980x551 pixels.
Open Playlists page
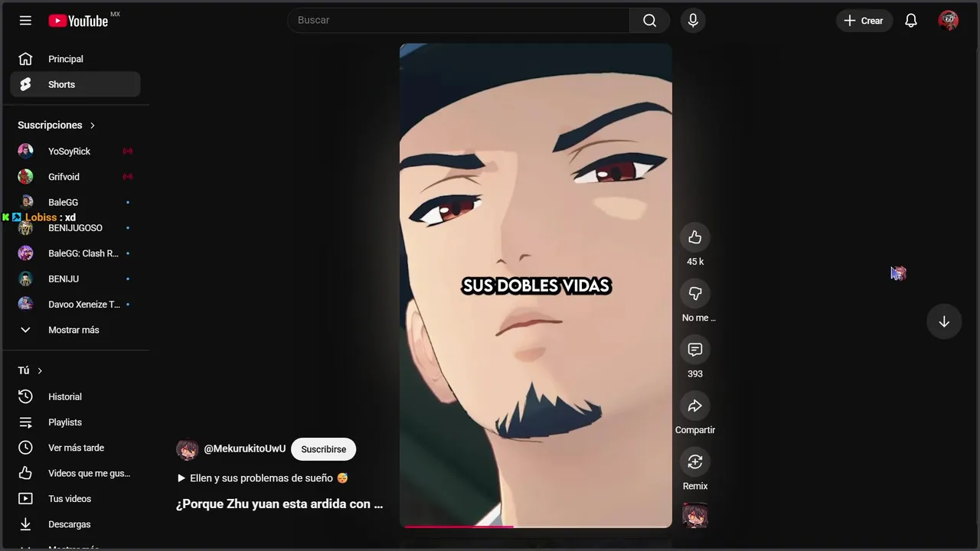75,422
